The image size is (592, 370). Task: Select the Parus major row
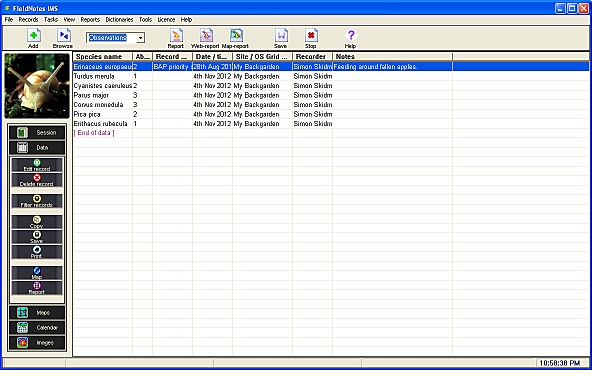(331, 95)
